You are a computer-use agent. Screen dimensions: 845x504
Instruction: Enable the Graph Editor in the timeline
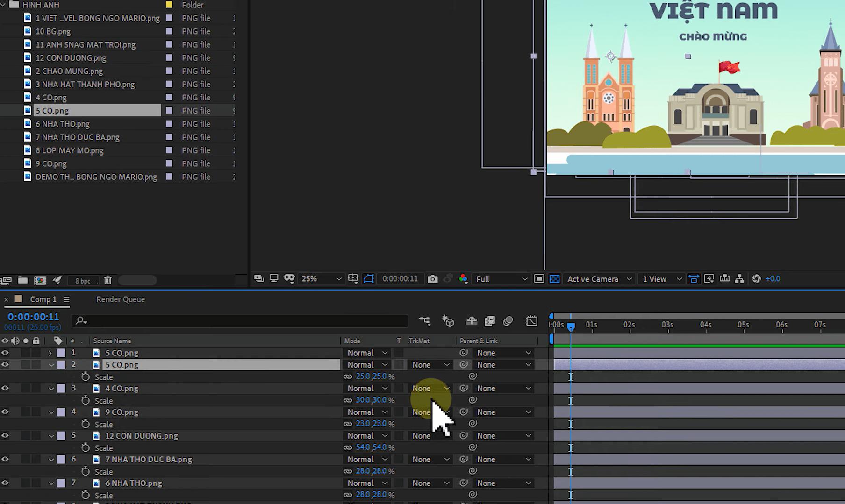click(531, 321)
